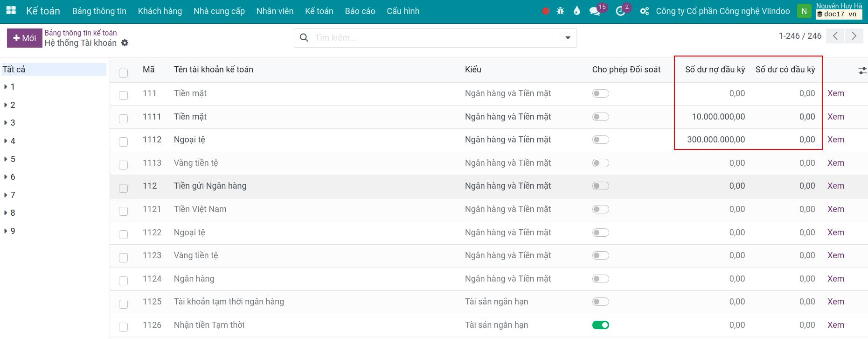Open Bảng thông tin kế toán breadcrumb
The height and width of the screenshot is (339, 868).
[x=81, y=33]
